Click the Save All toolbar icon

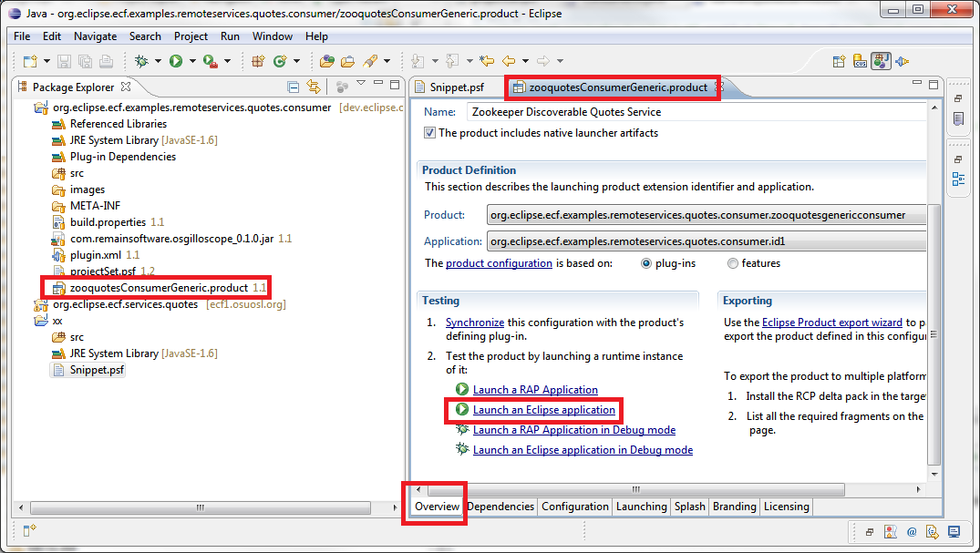tap(85, 61)
